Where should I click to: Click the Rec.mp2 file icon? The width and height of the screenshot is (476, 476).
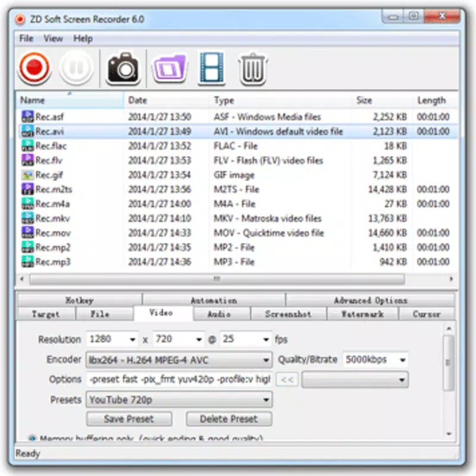point(27,248)
